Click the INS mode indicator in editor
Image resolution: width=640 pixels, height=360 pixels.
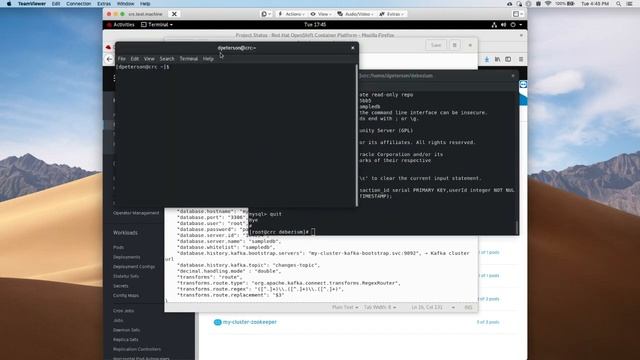(469, 307)
